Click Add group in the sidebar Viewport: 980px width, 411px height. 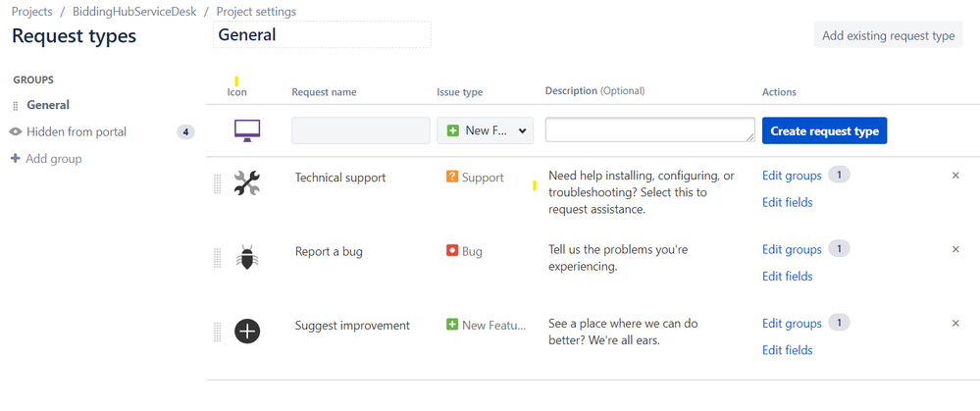[54, 159]
